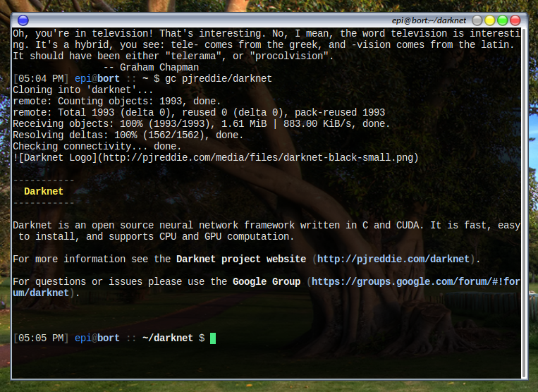
Task: Click the ~/darknet prompt path
Action: click(x=167, y=338)
